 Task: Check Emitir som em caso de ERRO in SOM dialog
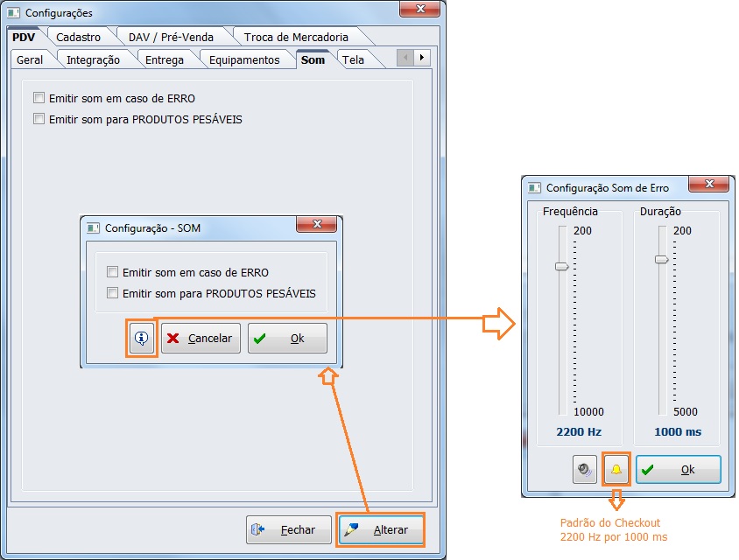112,272
